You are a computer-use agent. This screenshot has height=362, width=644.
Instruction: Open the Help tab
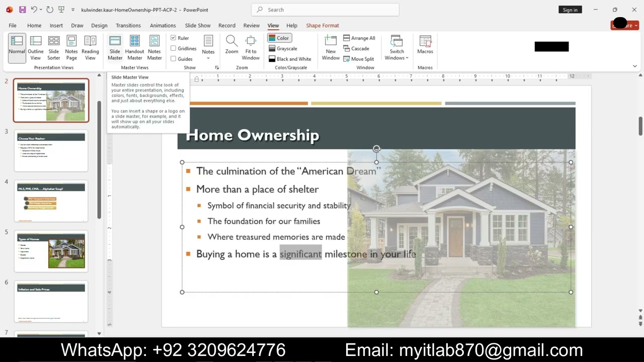[292, 25]
